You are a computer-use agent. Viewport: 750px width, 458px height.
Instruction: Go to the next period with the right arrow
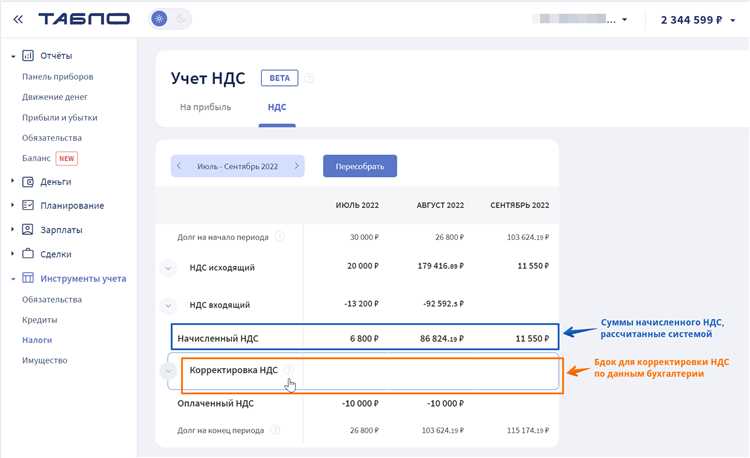[296, 166]
